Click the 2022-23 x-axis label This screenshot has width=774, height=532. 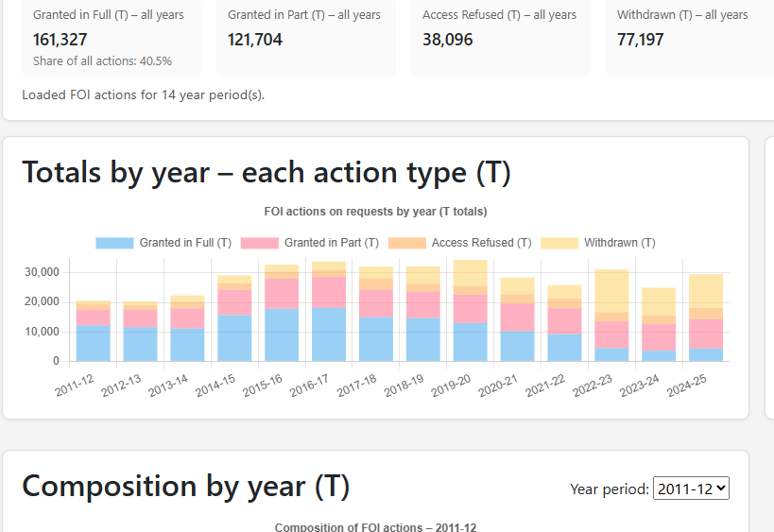click(x=593, y=386)
